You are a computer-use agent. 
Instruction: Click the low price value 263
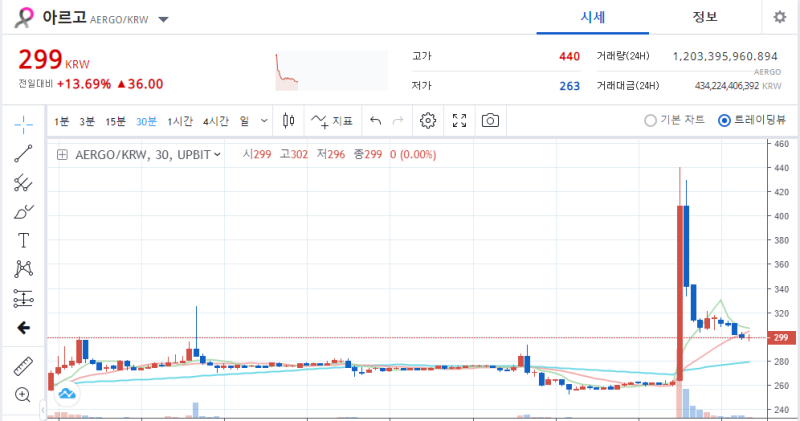(569, 86)
